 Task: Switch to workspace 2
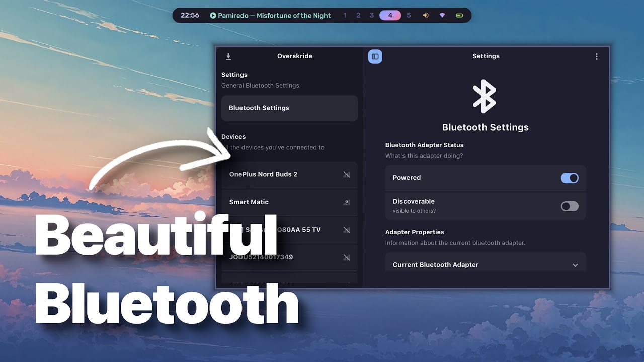[x=358, y=16]
